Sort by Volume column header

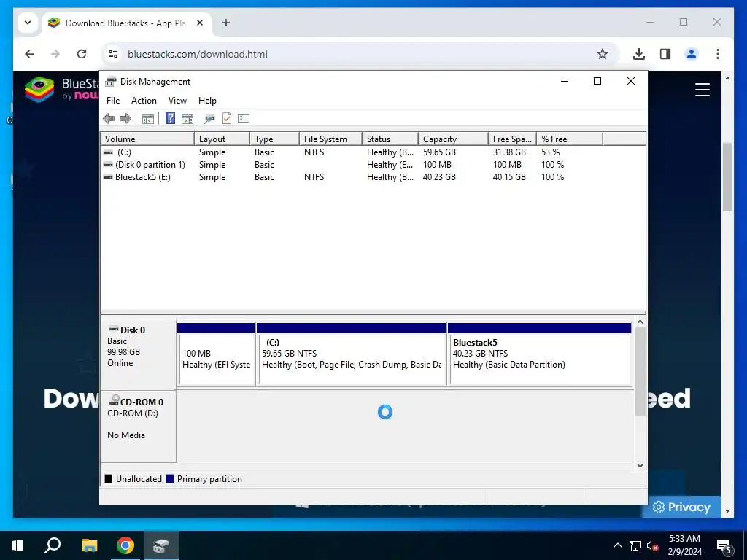pos(147,139)
